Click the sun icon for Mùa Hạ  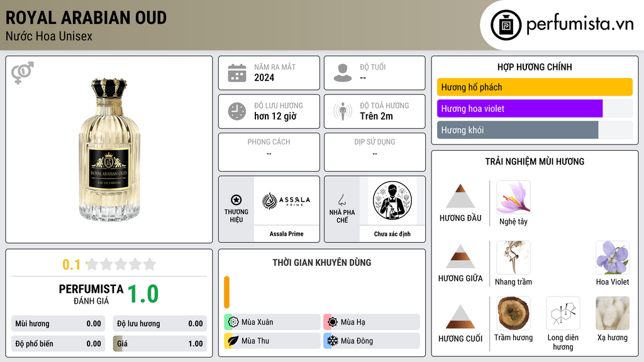[x=333, y=322]
